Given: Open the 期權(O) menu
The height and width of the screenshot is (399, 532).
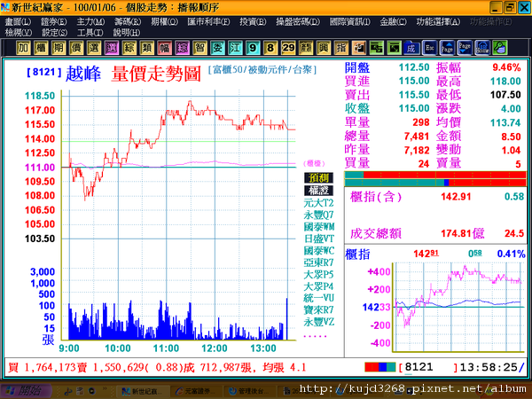Looking at the screenshot, I should point(165,21).
